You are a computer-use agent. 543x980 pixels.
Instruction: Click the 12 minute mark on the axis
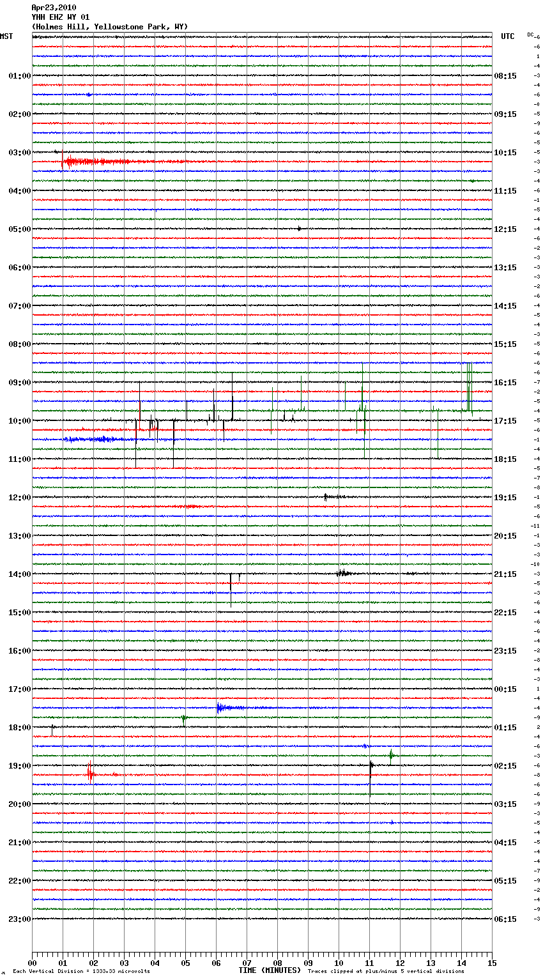(x=400, y=963)
